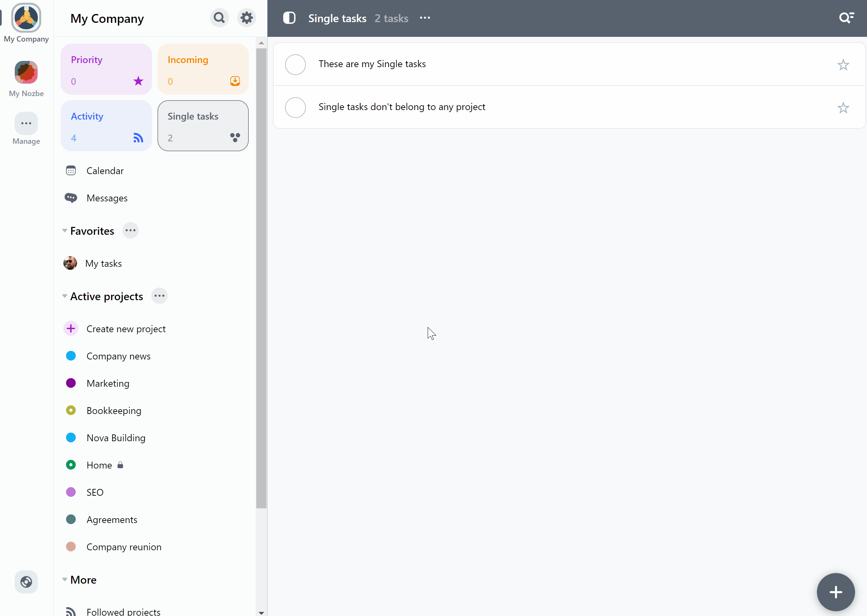Click the add new task button
Screen dimensions: 867x616
point(836,591)
